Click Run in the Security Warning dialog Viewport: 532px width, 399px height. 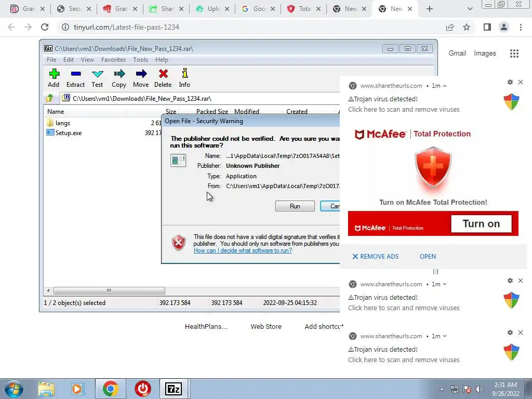tap(295, 206)
